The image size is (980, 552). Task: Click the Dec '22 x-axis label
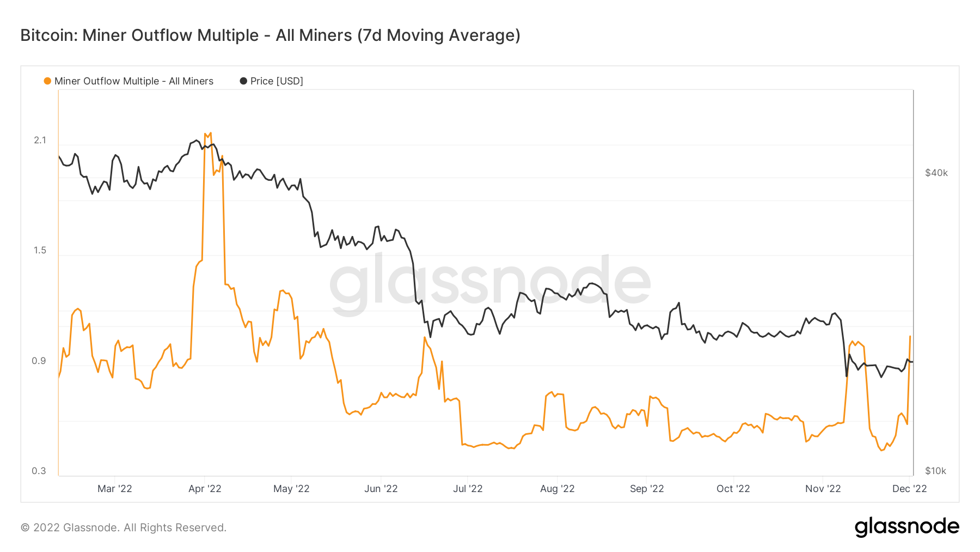(x=910, y=489)
